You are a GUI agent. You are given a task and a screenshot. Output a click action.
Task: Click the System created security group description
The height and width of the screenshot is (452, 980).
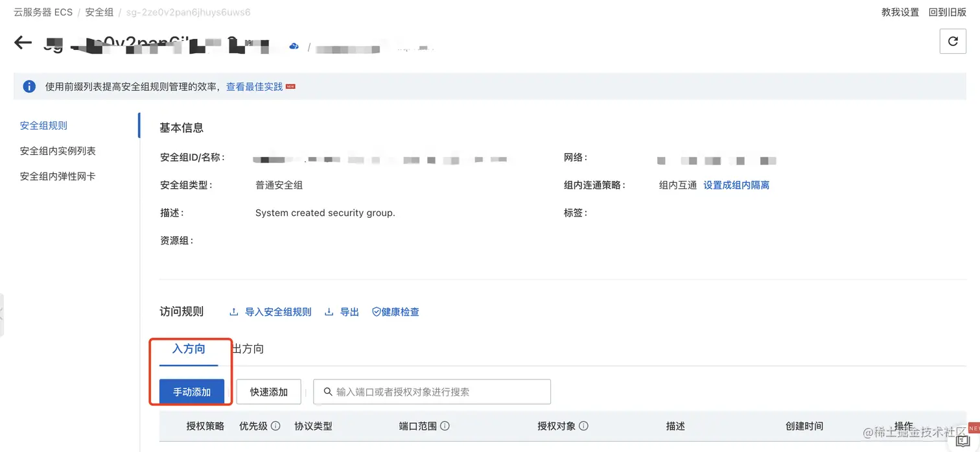point(325,213)
